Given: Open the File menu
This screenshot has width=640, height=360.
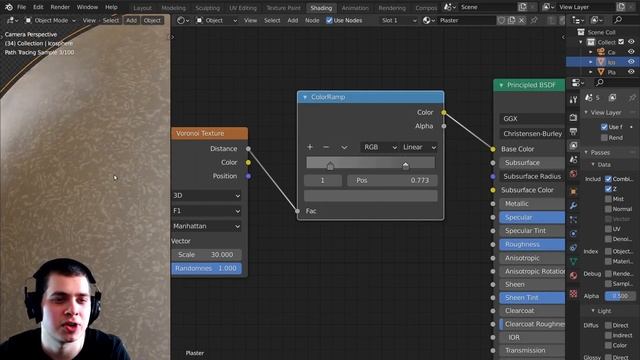Looking at the screenshot, I should coord(21,7).
